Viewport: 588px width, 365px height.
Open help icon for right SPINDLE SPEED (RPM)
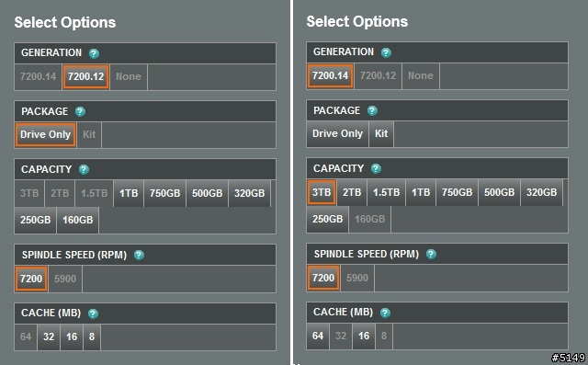(431, 255)
